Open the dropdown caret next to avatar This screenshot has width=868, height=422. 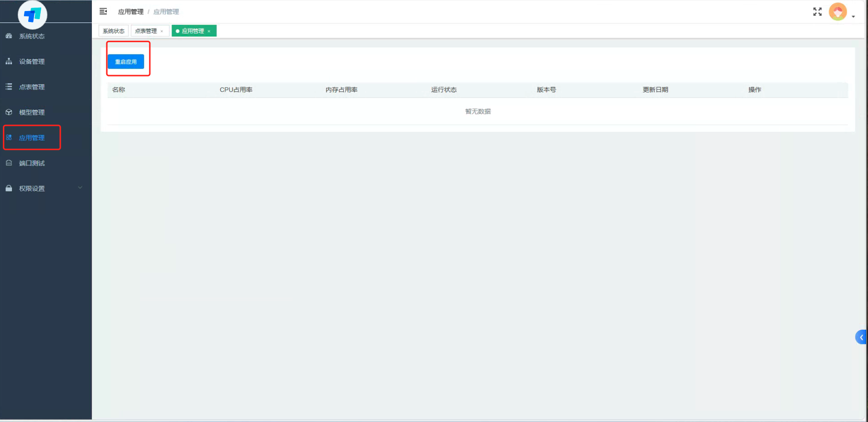[853, 17]
